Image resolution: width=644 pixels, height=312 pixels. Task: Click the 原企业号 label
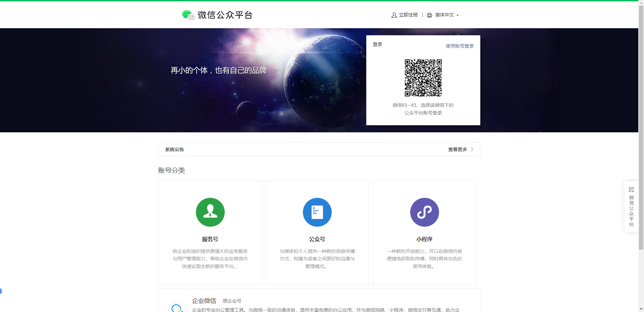tap(232, 301)
